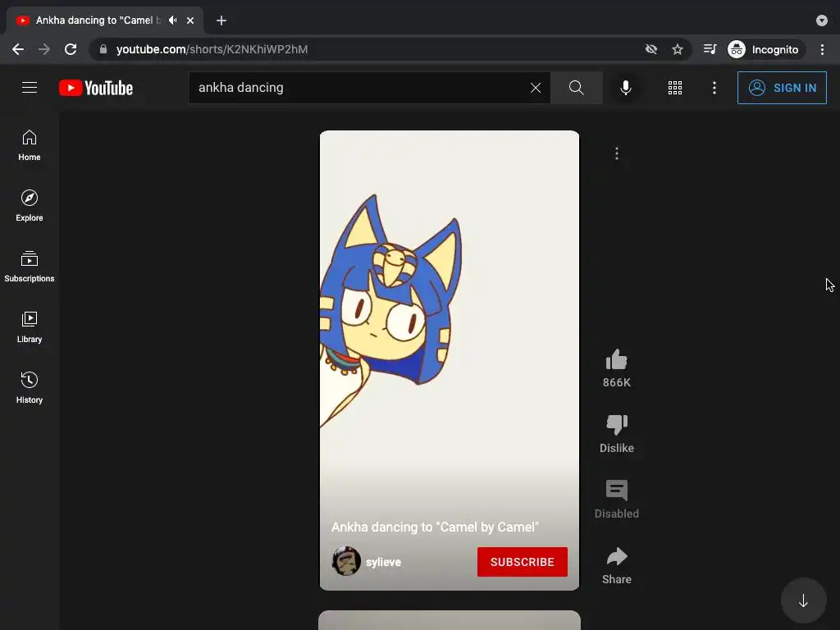Clear the search box with the X
The height and width of the screenshot is (630, 840).
[x=535, y=88]
